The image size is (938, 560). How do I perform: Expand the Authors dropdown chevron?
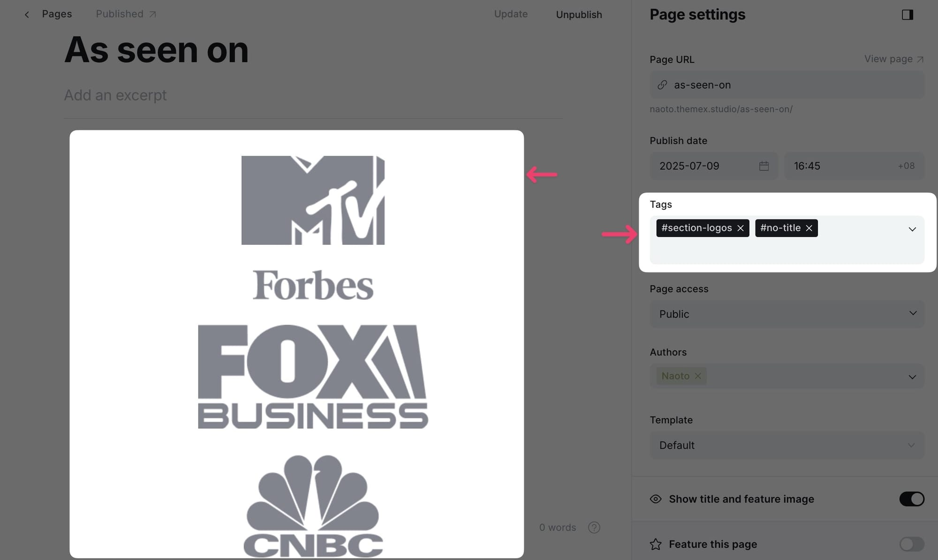coord(912,377)
